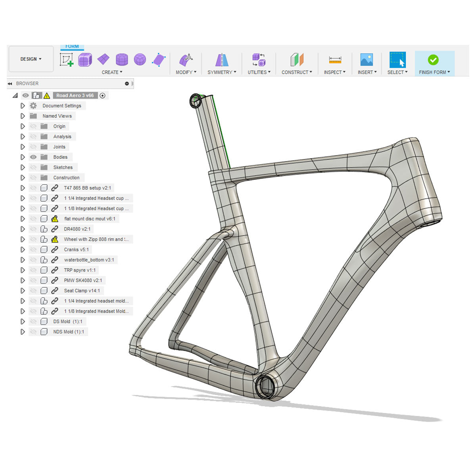Show the Sketches folder
The width and height of the screenshot is (476, 476).
click(33, 167)
